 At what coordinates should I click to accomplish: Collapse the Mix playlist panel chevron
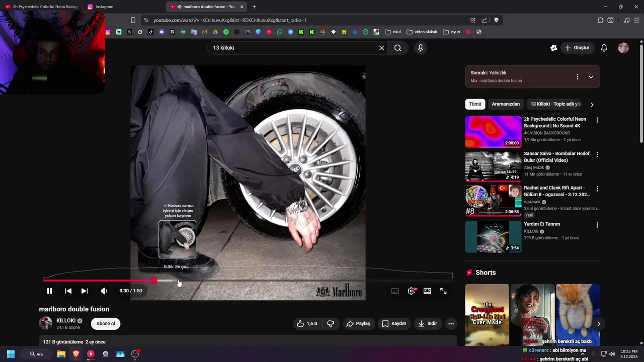coord(591,77)
